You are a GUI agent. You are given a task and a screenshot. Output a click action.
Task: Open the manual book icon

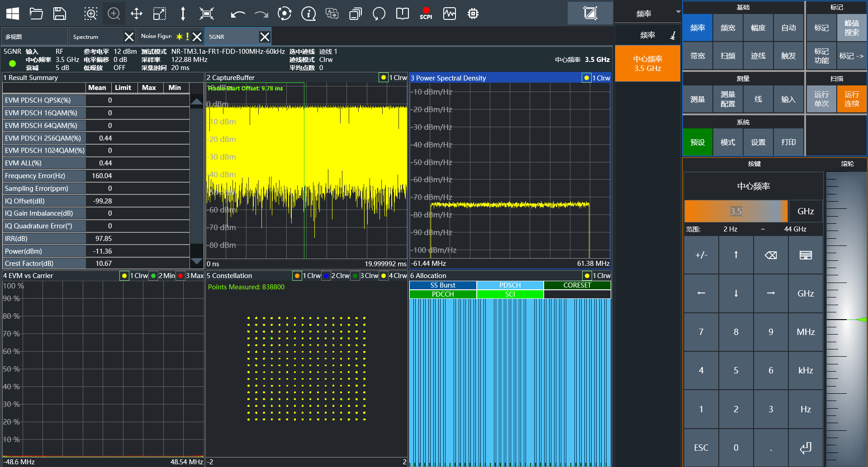[402, 14]
